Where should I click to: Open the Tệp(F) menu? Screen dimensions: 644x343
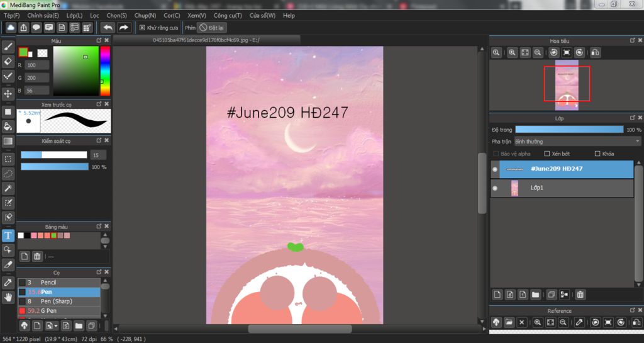tap(12, 15)
